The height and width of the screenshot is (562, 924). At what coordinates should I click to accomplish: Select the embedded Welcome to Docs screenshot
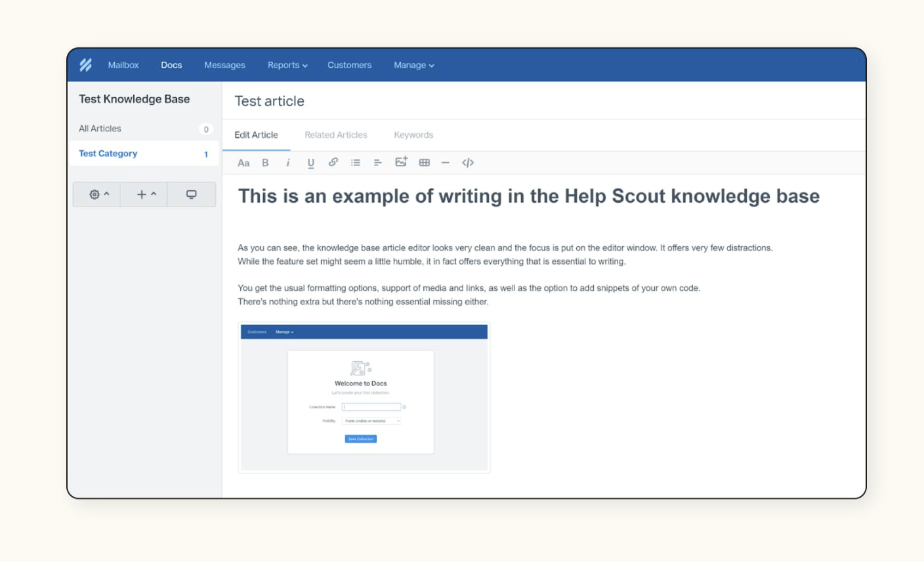tap(364, 397)
